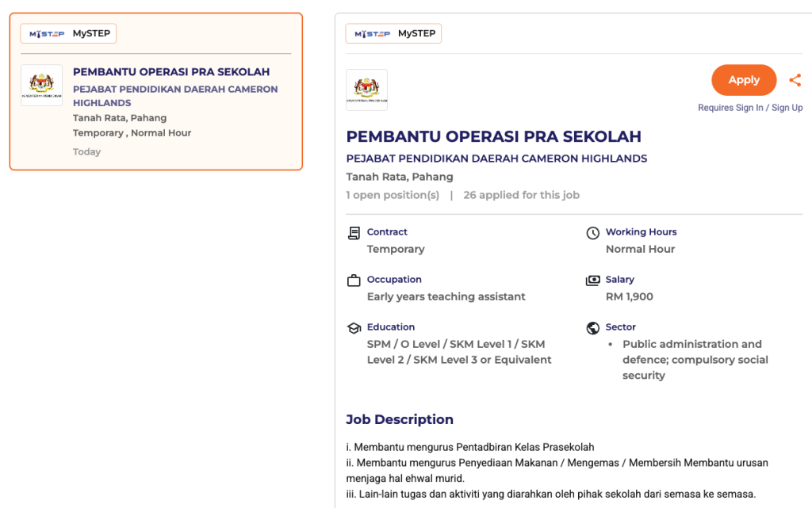Select the PEMBANTU OPERASI PRA SEKOLAH list title

171,72
